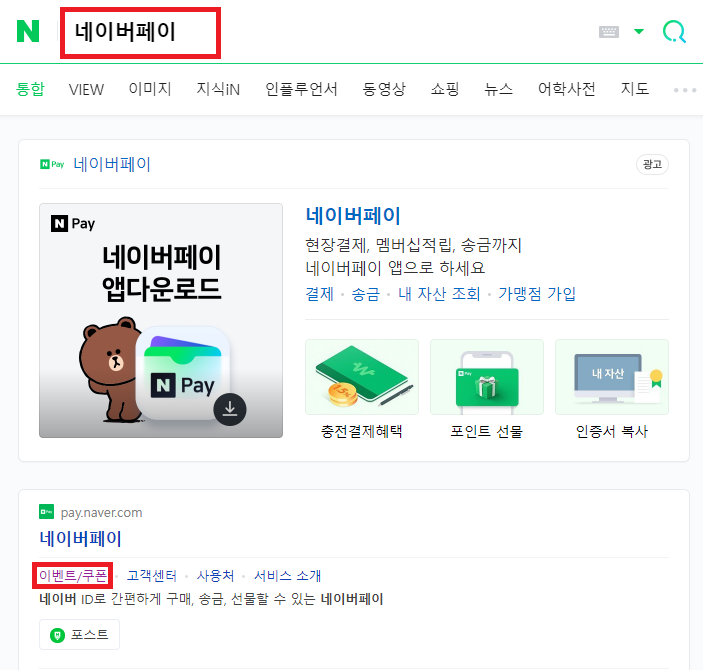Expand the search autocomplete dropdown arrow
This screenshot has height=670, width=703.
click(x=638, y=31)
